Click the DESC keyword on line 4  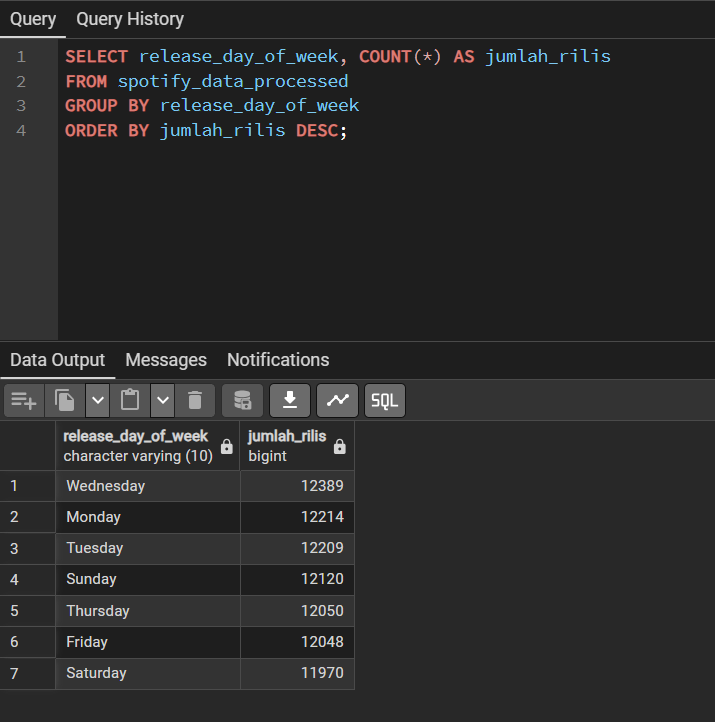[317, 131]
